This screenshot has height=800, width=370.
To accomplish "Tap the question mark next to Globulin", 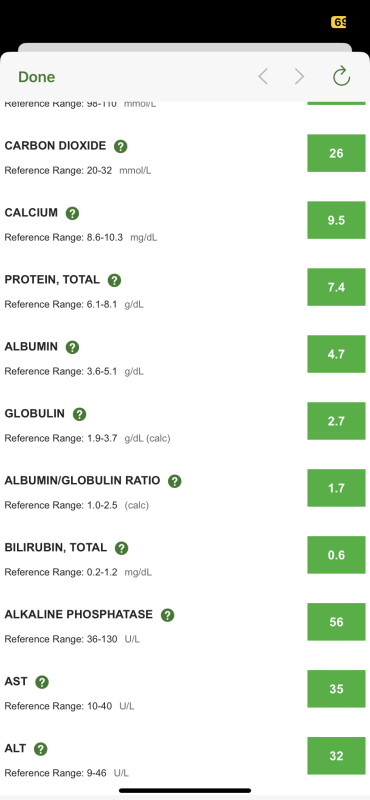I will [x=79, y=414].
